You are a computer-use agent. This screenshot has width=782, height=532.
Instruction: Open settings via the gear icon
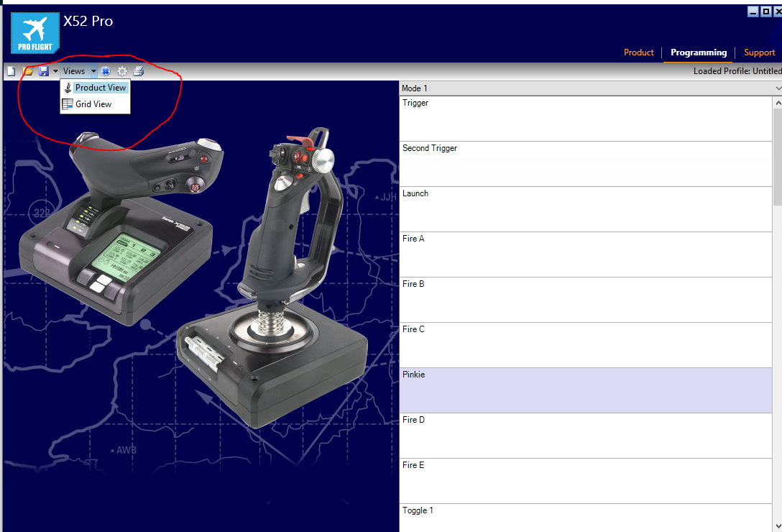point(122,71)
